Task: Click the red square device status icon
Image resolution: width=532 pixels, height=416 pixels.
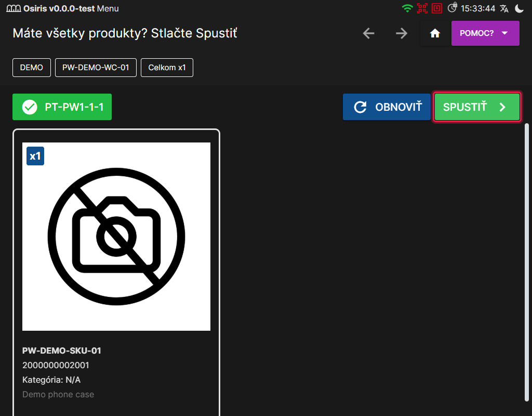Action: tap(436, 8)
